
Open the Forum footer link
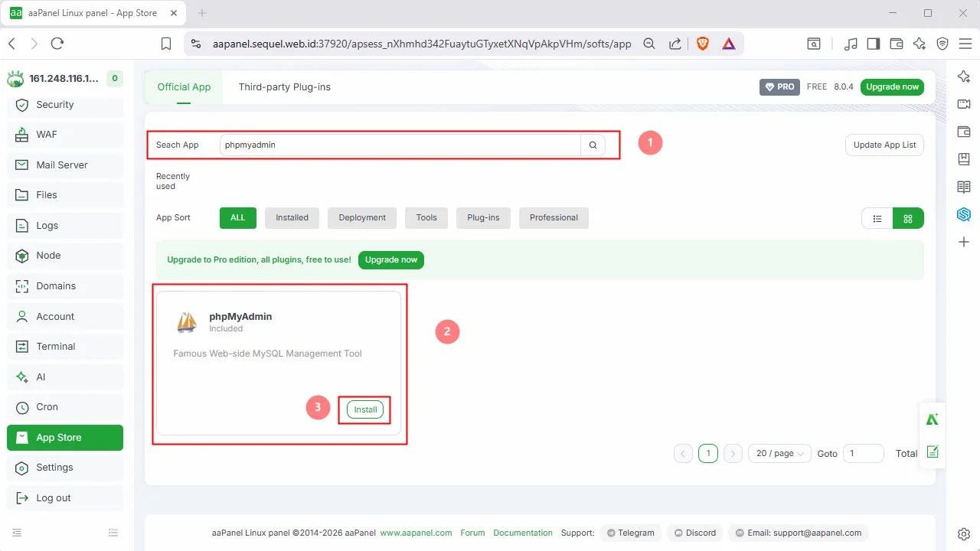point(472,533)
